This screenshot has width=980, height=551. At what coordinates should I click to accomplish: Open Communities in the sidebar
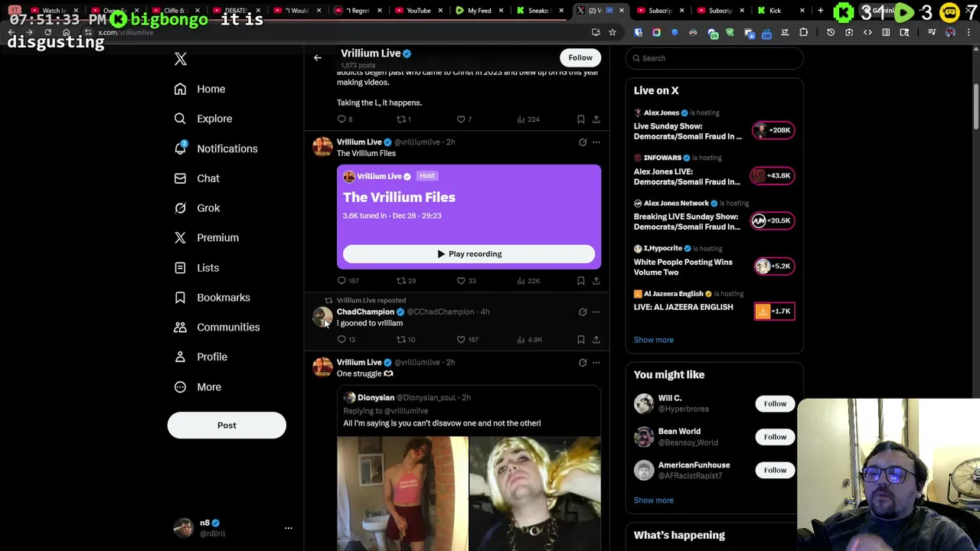(x=217, y=328)
